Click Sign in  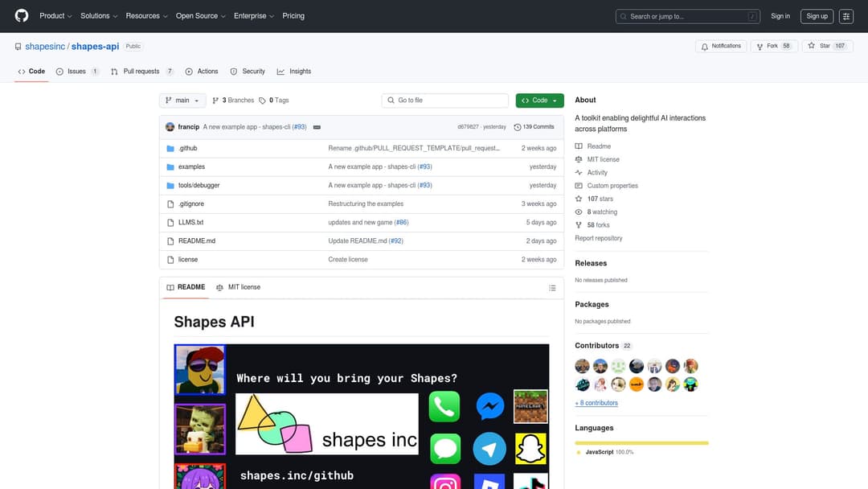click(780, 16)
